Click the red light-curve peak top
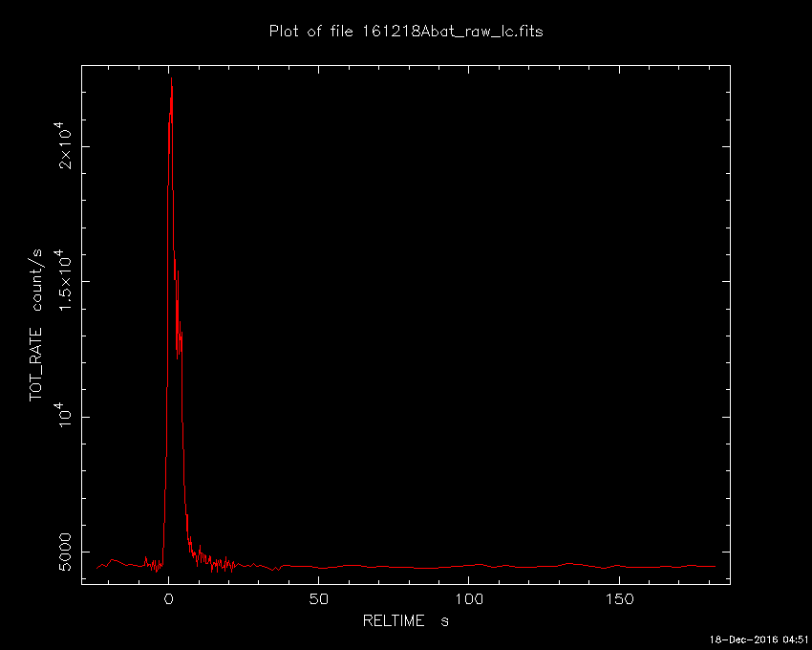The image size is (812, 650). pyautogui.click(x=171, y=78)
